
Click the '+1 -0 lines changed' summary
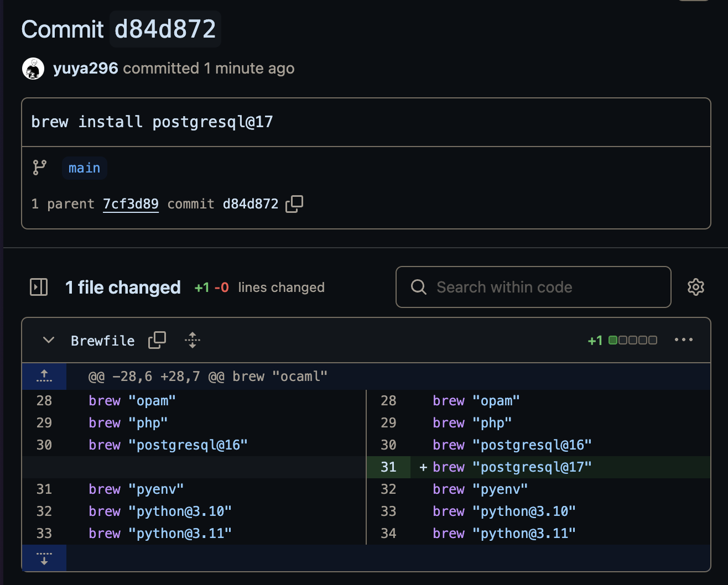(x=259, y=288)
